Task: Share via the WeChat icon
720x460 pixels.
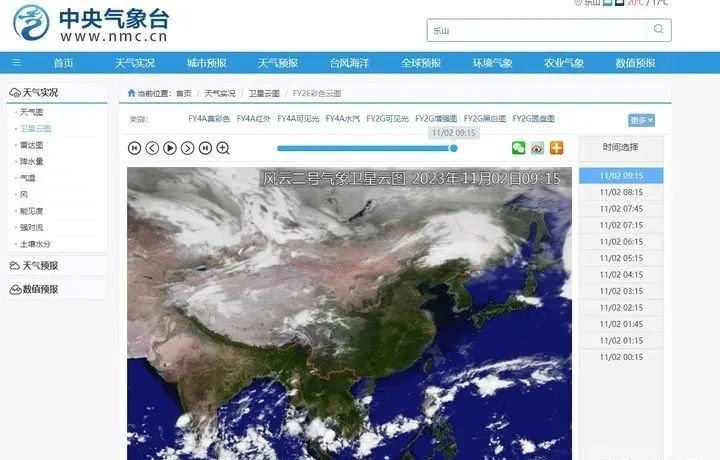Action: pyautogui.click(x=518, y=148)
